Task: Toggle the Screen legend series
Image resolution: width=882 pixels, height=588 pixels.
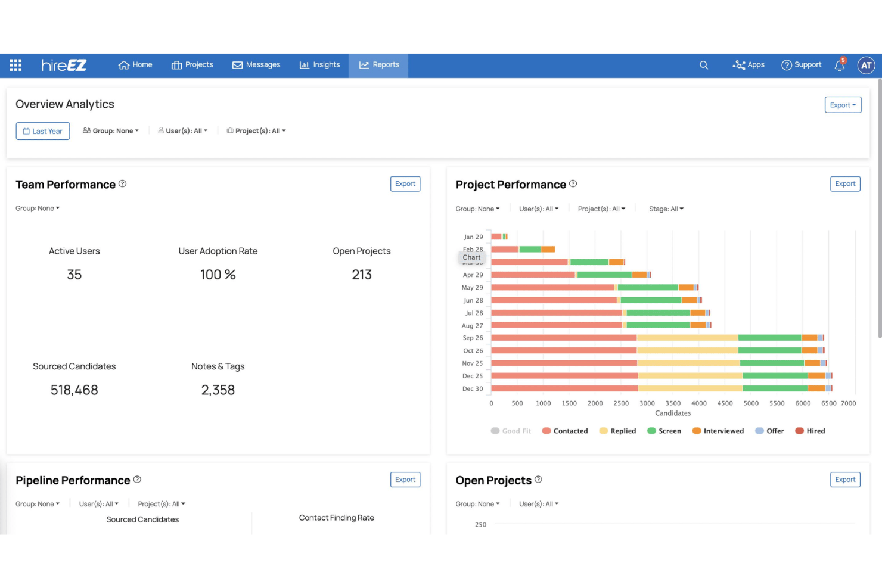Action: click(x=664, y=431)
